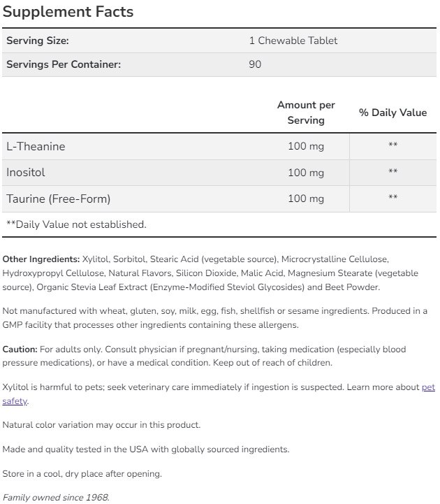This screenshot has height=504, width=440.
Task: Click the Inositol ingredient name
Action: click(x=26, y=172)
